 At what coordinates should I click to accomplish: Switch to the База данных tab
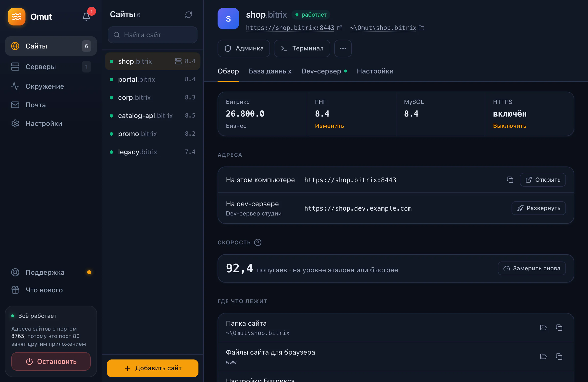(270, 71)
